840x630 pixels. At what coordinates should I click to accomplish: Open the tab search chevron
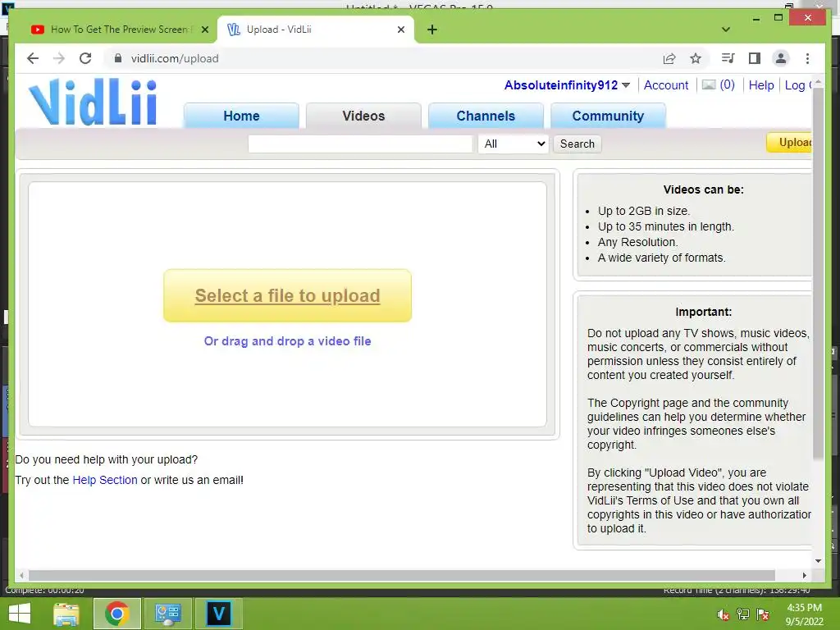pyautogui.click(x=726, y=30)
